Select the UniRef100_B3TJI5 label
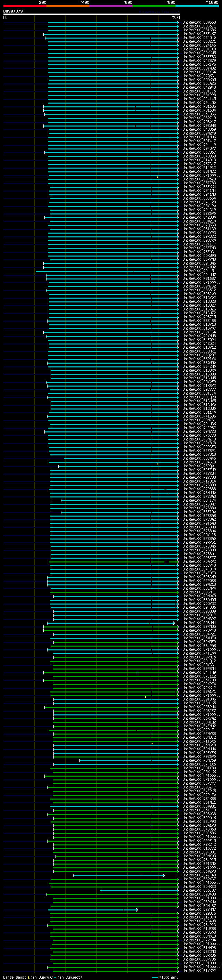Screen dimensions: 222x980 pos(199,91)
